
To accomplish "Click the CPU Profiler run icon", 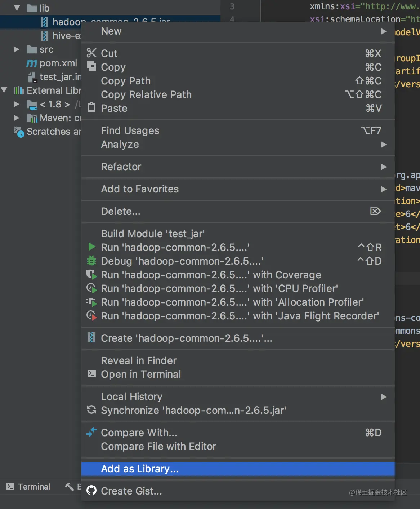I will [91, 288].
